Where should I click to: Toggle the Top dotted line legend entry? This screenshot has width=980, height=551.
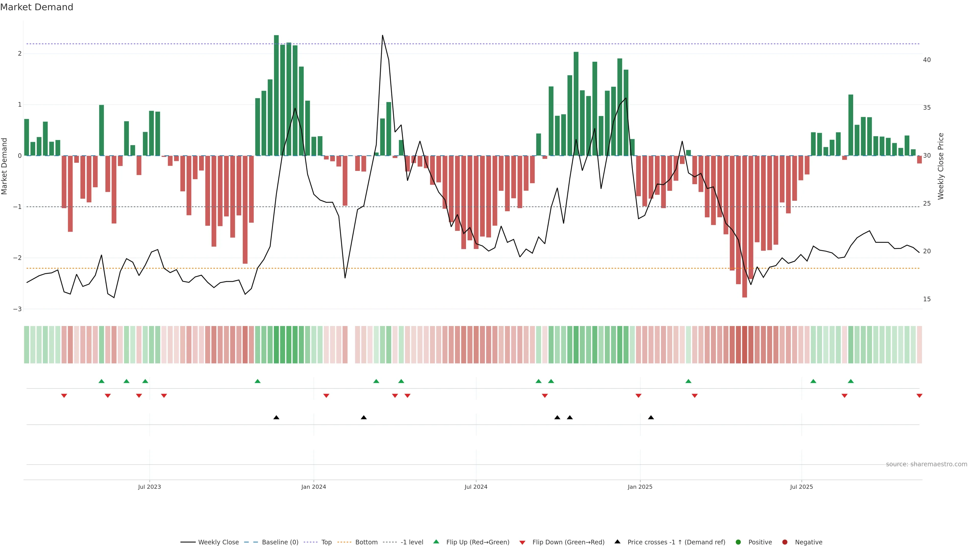point(326,542)
